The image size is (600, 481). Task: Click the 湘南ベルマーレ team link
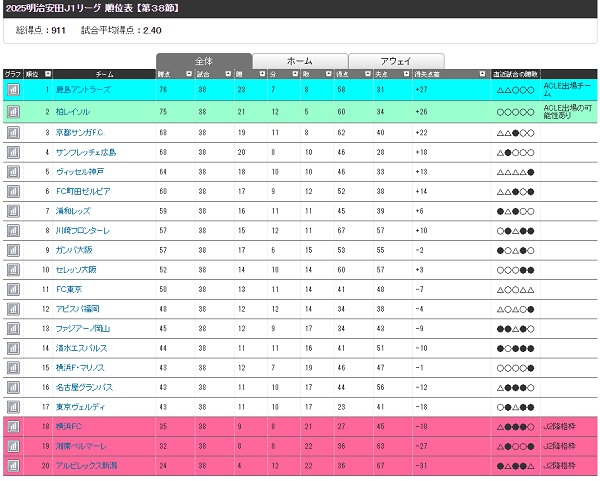[x=82, y=446]
